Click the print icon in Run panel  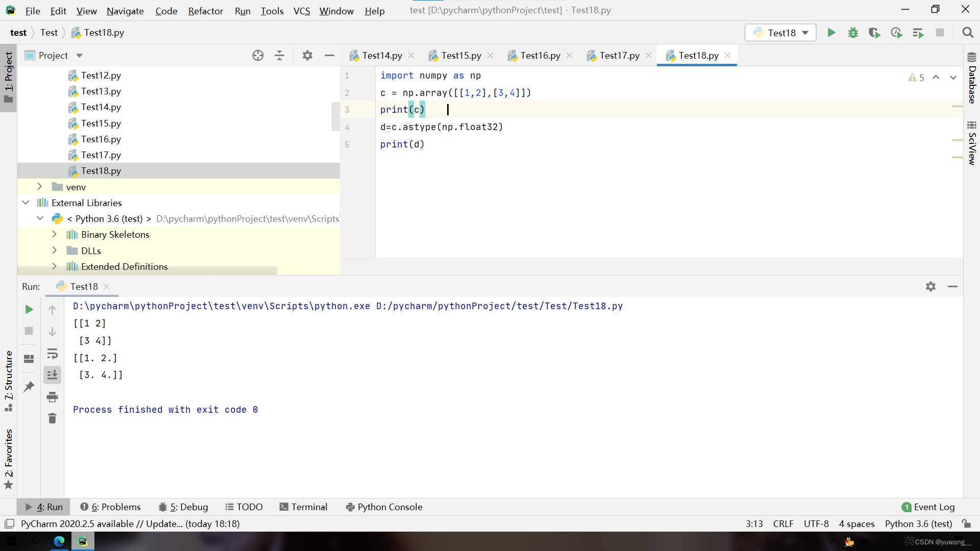tap(52, 397)
